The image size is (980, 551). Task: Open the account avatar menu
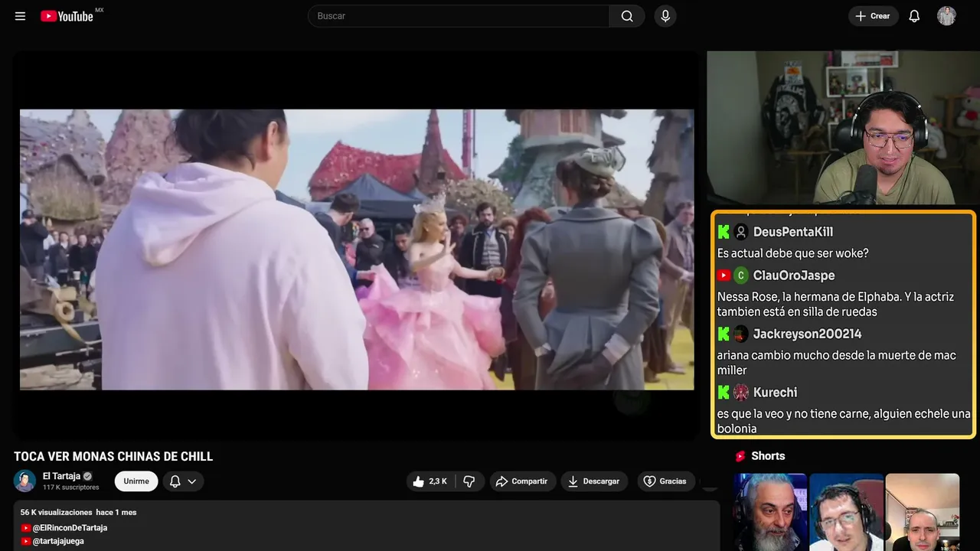[946, 16]
